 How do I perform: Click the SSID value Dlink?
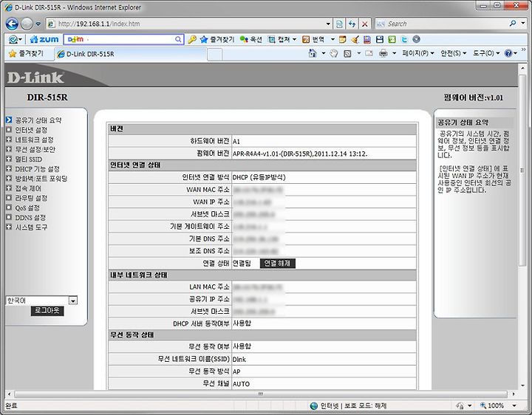pyautogui.click(x=239, y=359)
